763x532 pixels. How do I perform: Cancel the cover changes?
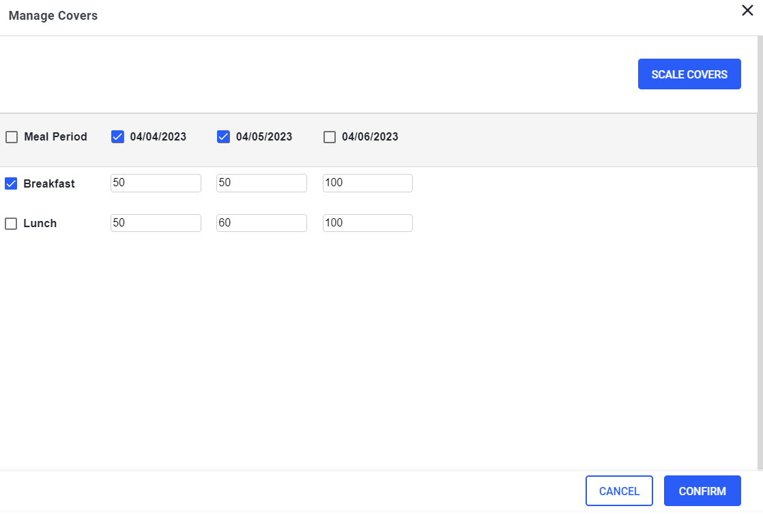pyautogui.click(x=619, y=490)
